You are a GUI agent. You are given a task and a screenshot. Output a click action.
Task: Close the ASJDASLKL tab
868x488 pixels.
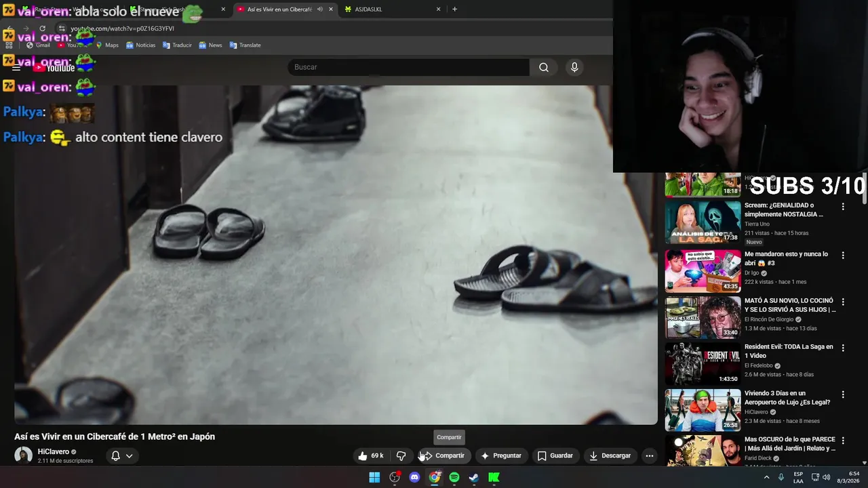pyautogui.click(x=438, y=9)
